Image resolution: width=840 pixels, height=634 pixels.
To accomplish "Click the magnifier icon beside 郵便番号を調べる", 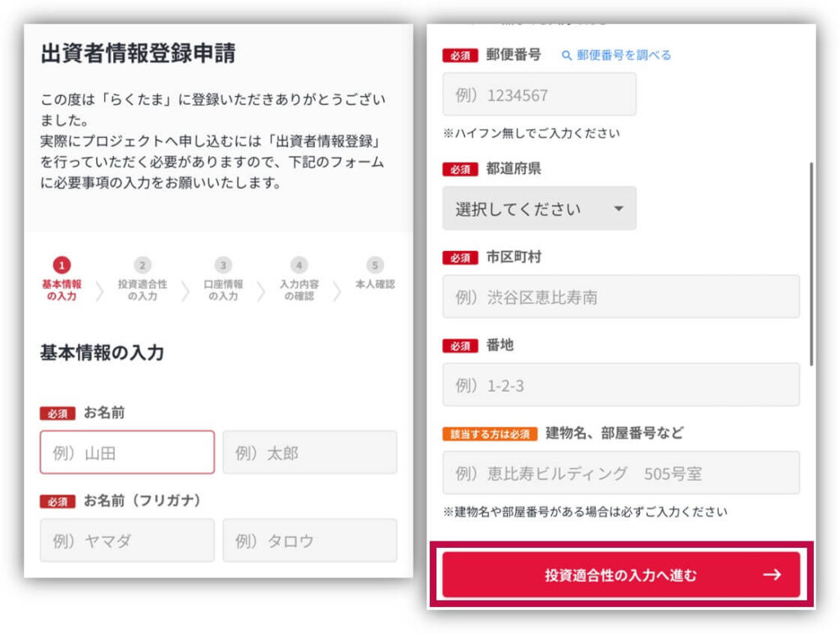I will coord(566,56).
